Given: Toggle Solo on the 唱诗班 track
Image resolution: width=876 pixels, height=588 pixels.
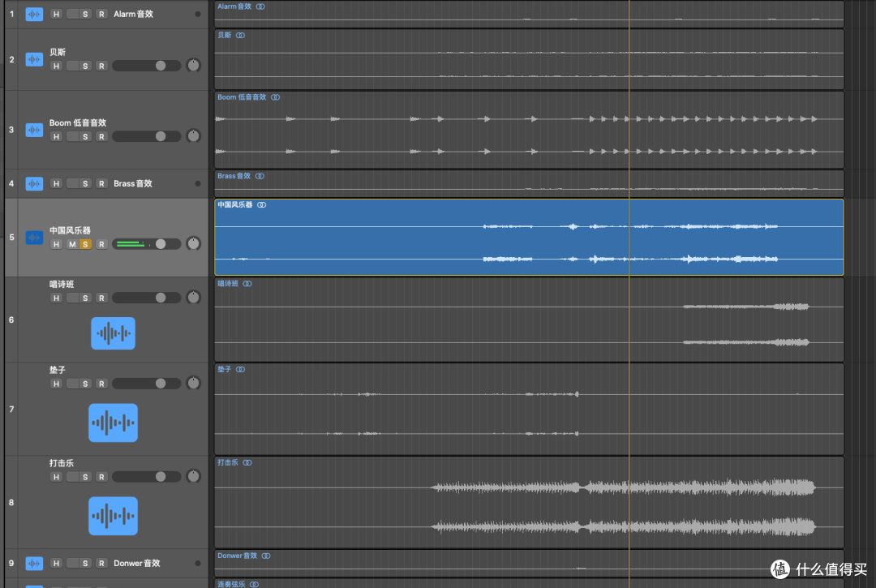Looking at the screenshot, I should click(x=85, y=298).
